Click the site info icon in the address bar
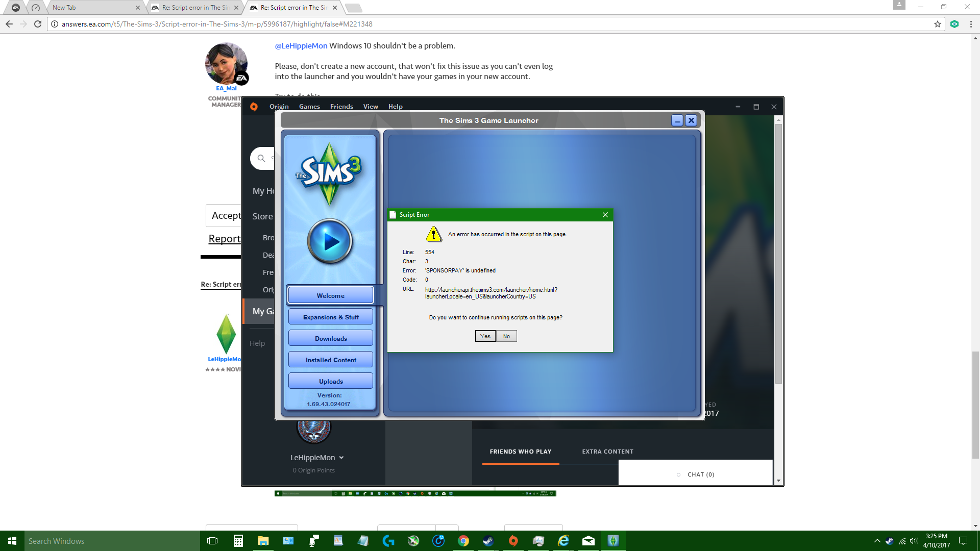Screen dimensions: 980x551 click(55, 24)
